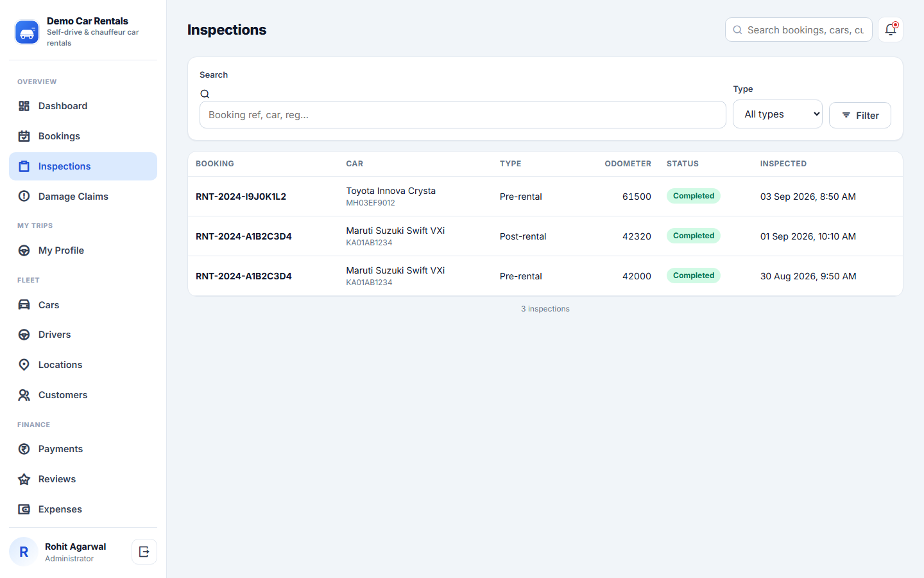Click Completed badge for odometer 42000
924x578 pixels.
[694, 276]
